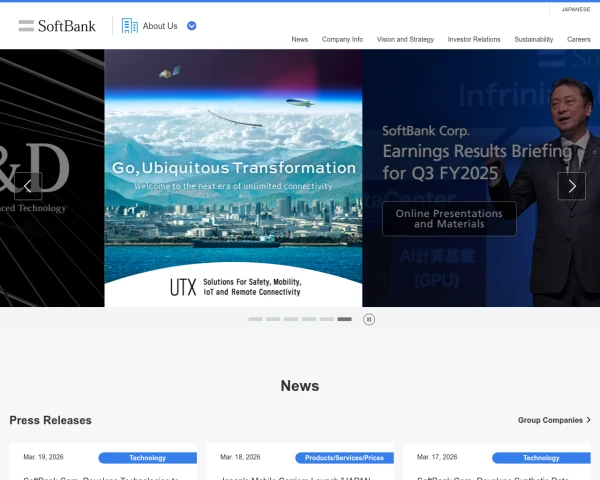The width and height of the screenshot is (600, 480).
Task: Select first carousel indicator
Action: coord(255,319)
